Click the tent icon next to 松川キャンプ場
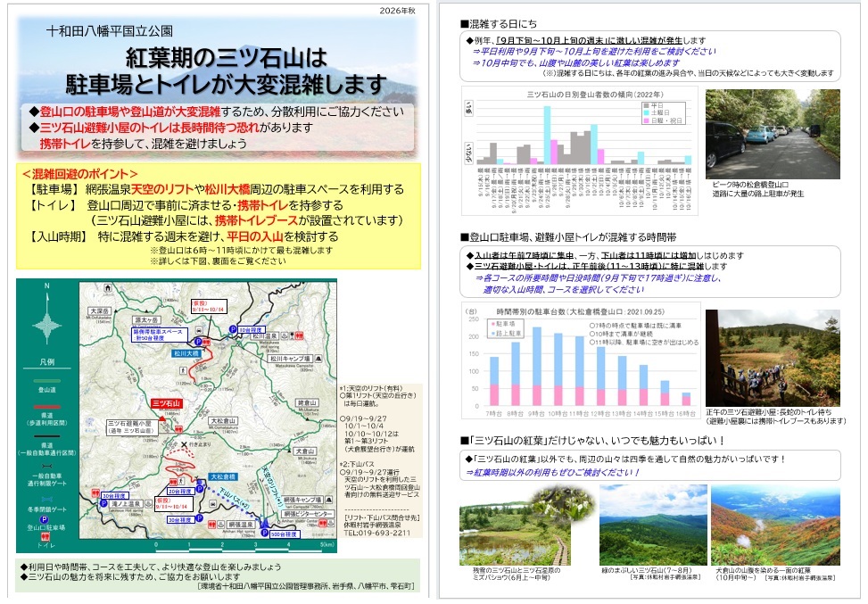 pos(318,359)
